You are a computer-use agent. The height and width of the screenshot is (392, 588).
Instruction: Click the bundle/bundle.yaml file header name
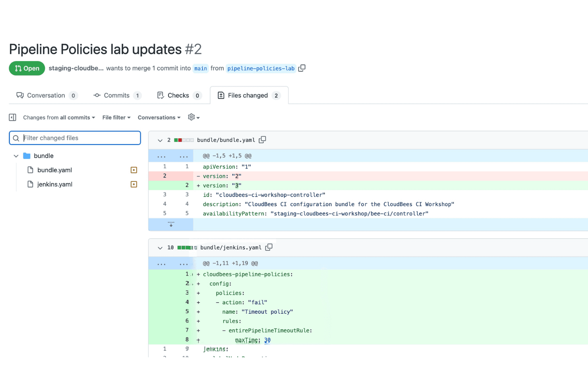coord(226,140)
